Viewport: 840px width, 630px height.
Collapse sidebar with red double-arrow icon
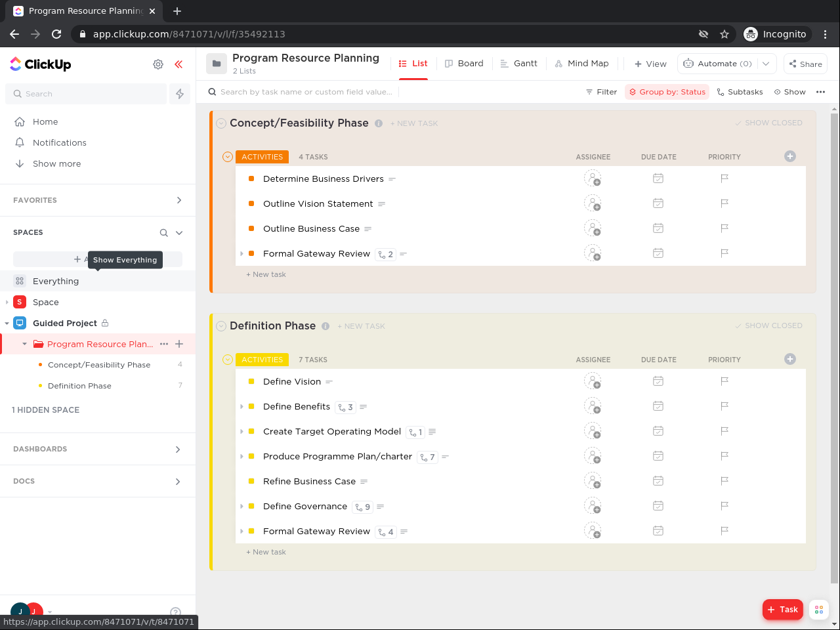pos(178,64)
